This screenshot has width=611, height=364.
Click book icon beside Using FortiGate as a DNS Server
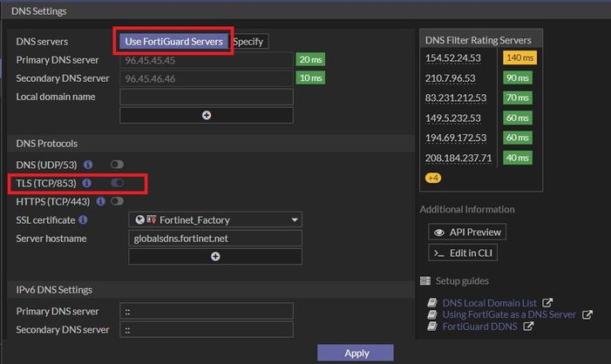coord(432,314)
